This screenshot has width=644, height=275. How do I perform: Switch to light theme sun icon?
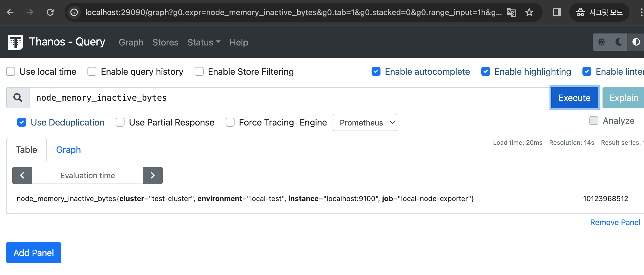point(602,42)
